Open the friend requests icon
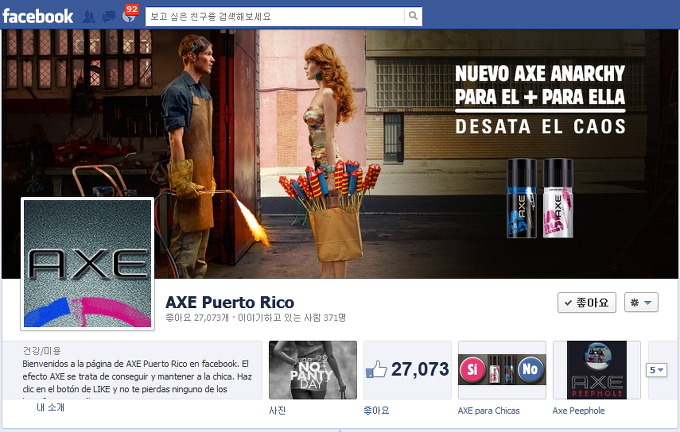 tap(89, 17)
